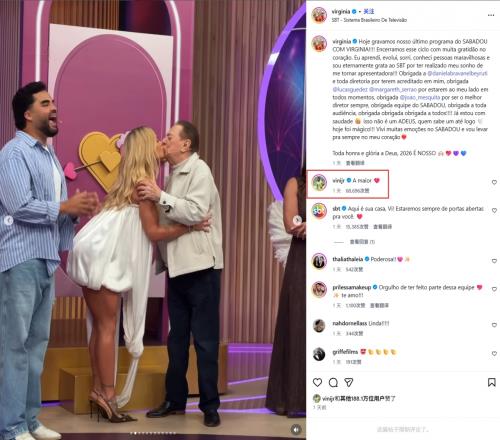Like the vinijr comment
The height and width of the screenshot is (440, 500).
click(494, 182)
